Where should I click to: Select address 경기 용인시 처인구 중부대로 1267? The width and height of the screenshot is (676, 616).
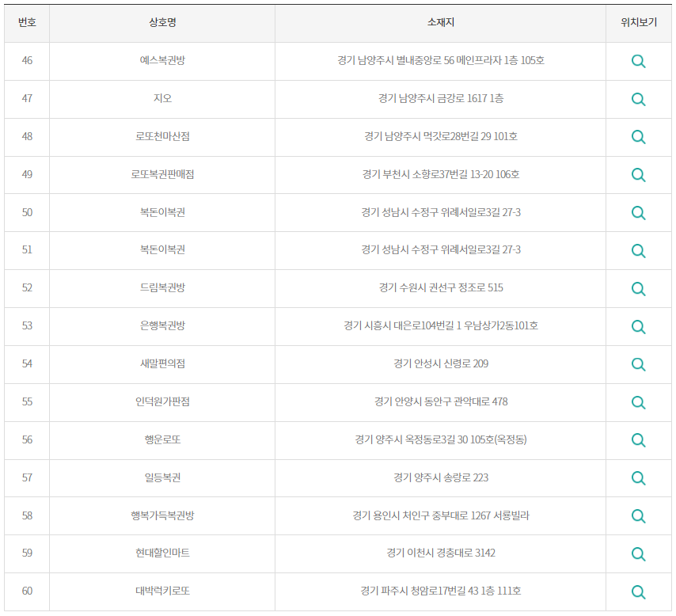422,515
